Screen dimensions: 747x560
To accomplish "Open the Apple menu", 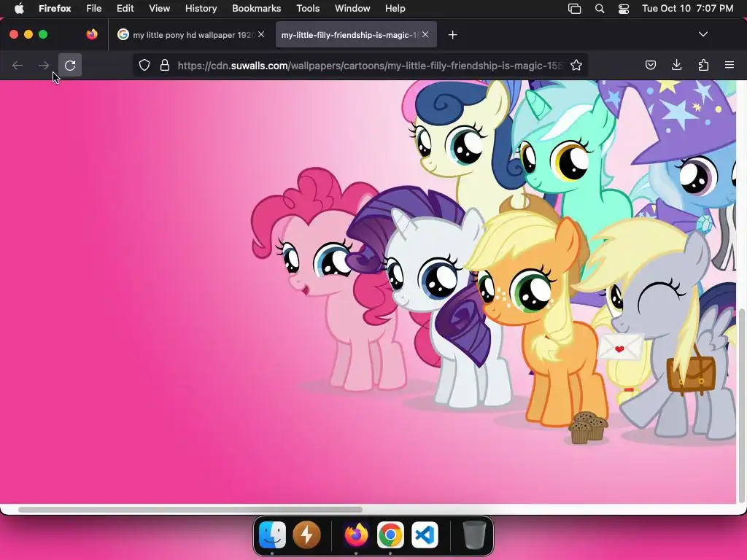I will [x=19, y=9].
